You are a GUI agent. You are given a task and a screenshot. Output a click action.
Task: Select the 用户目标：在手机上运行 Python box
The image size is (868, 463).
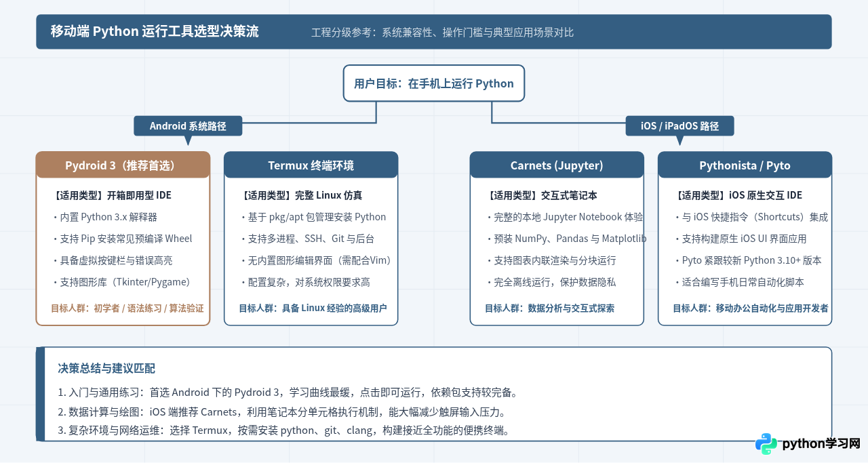pyautogui.click(x=434, y=83)
